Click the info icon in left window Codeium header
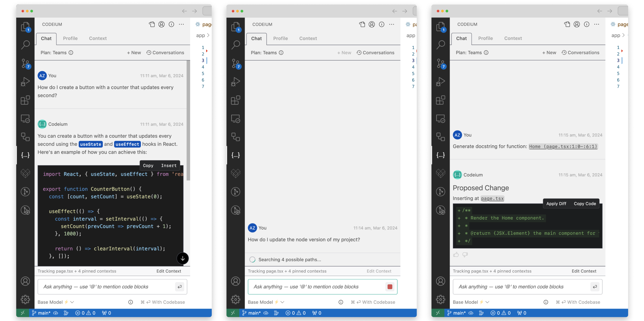 [172, 24]
